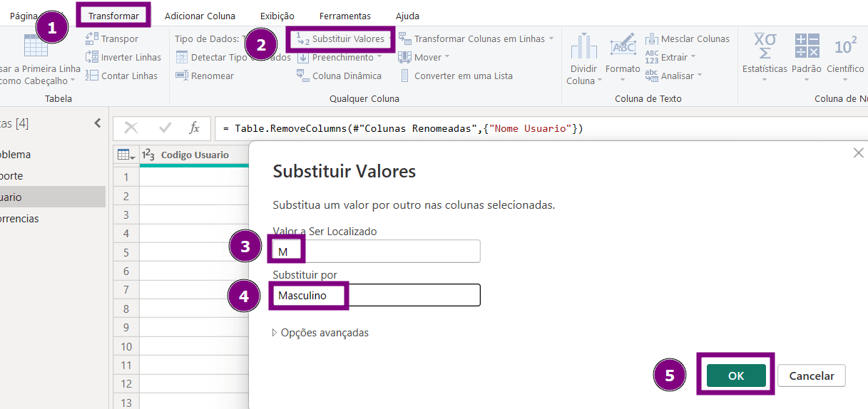Click Inverter Linhas
Viewport: 868px width, 409px height.
[123, 57]
